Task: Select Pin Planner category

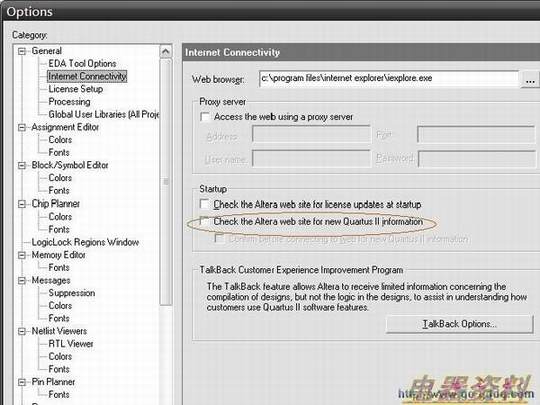Action: pos(53,382)
